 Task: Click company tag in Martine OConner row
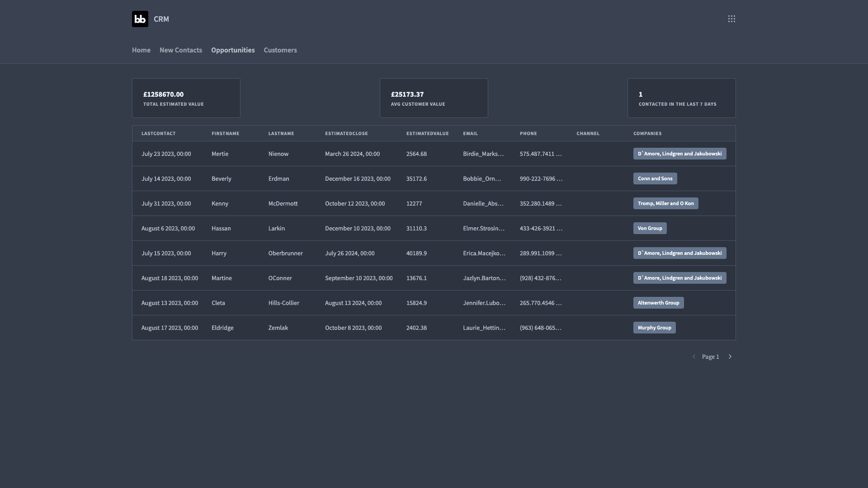679,278
